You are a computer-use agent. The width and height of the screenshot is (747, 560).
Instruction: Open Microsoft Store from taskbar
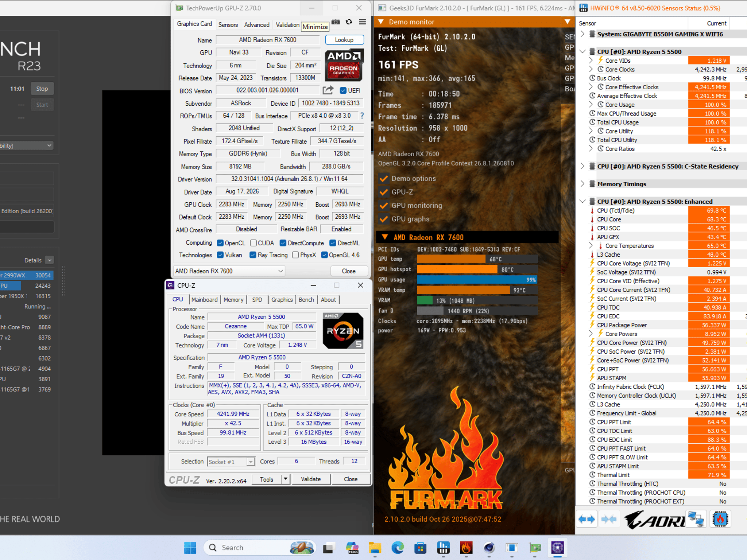tap(421, 548)
